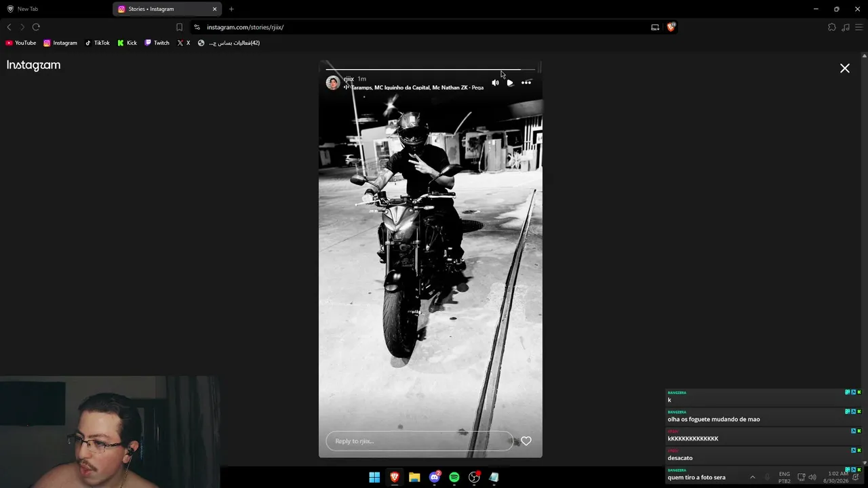Like the story with the heart icon

coord(526,441)
